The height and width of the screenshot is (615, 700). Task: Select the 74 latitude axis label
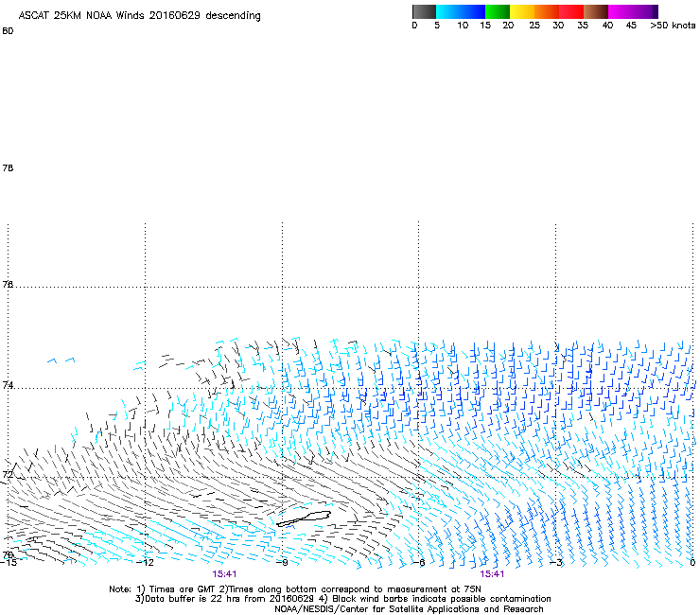pyautogui.click(x=8, y=385)
